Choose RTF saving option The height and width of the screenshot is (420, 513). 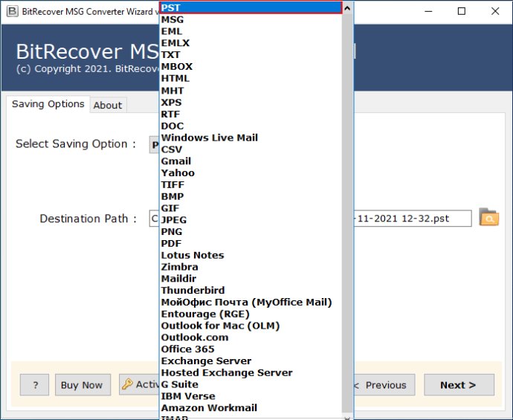click(x=251, y=114)
